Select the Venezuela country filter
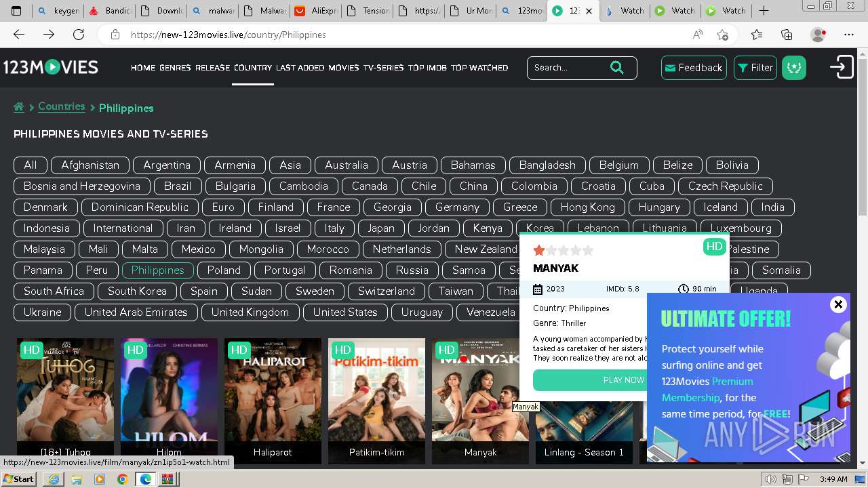 click(x=491, y=312)
